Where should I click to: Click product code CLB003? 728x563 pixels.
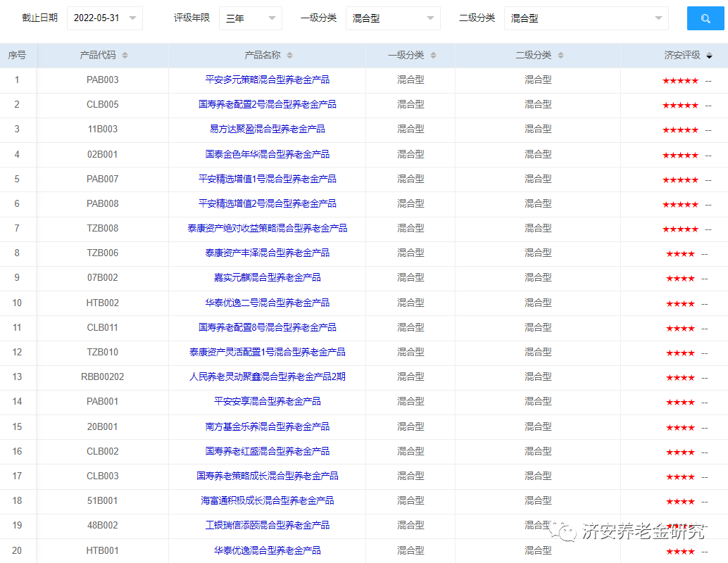(x=103, y=476)
